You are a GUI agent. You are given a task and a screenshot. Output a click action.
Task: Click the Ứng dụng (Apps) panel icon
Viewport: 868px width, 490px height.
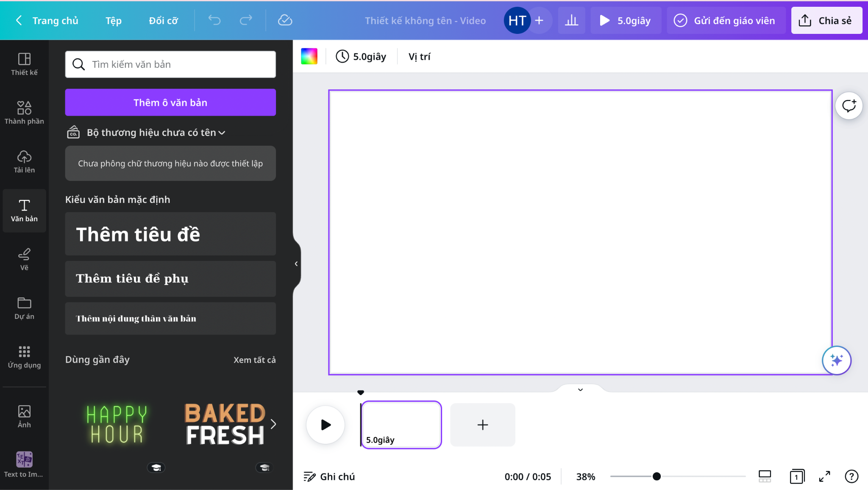pos(24,356)
